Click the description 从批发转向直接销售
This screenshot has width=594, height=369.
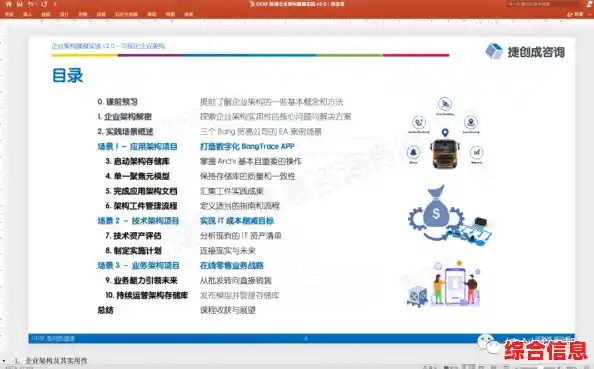[236, 280]
